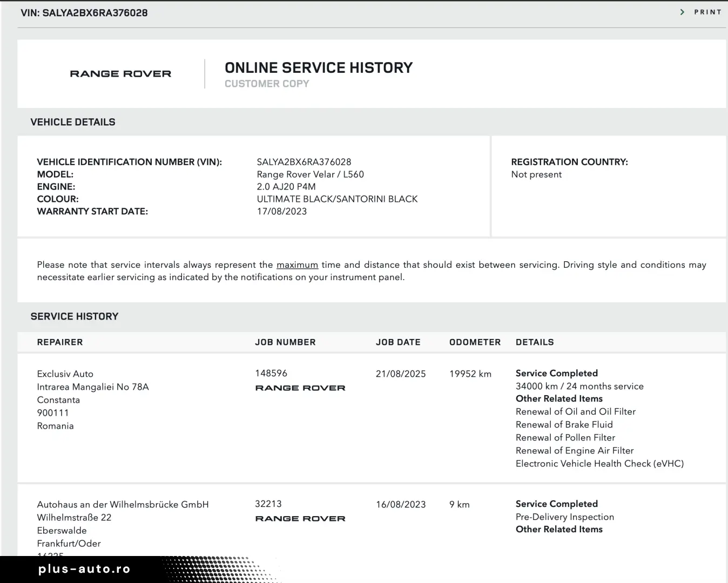This screenshot has height=583, width=728.
Task: Select the VIN header text at top
Action: 84,13
